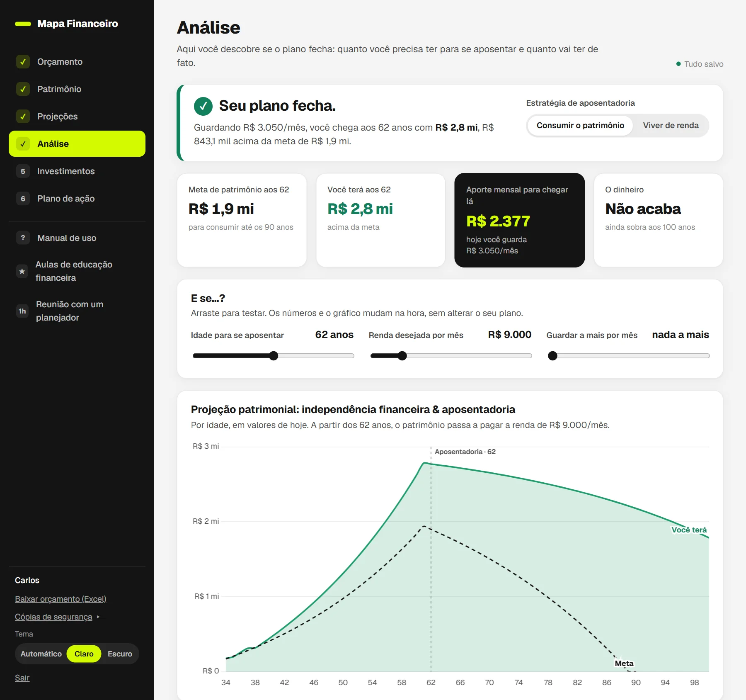The image size is (746, 700).
Task: Click the Patrimônio checkmark icon
Action: pos(23,89)
